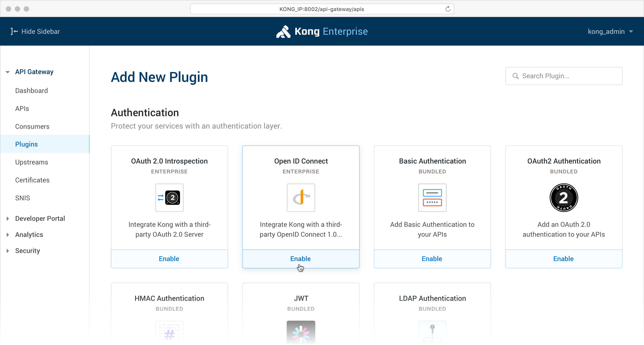This screenshot has height=345, width=644.
Task: Click the Hide Sidebar label
Action: point(40,32)
